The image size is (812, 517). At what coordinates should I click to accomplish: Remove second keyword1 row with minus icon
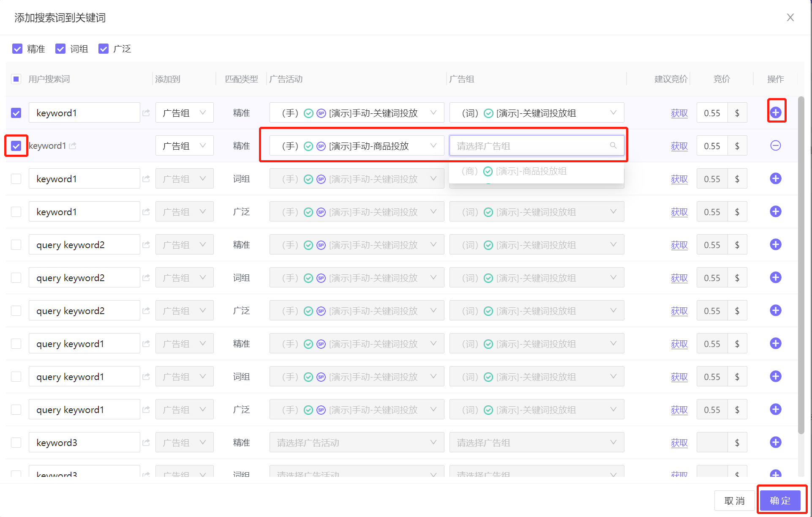776,145
